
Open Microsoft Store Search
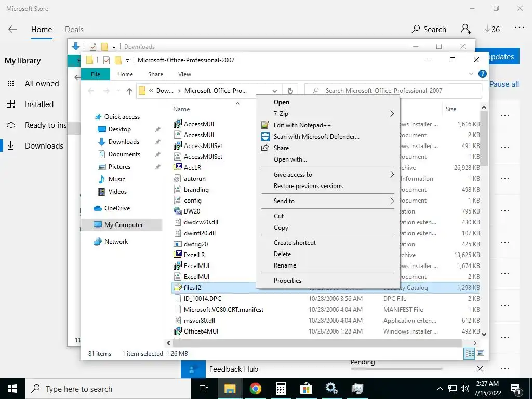click(x=429, y=30)
